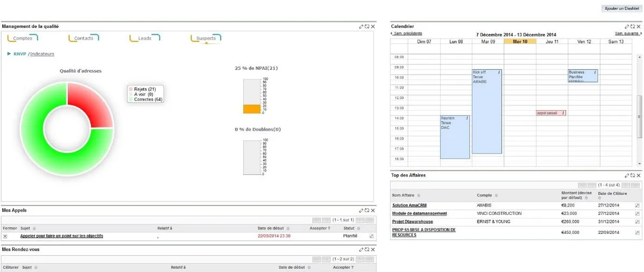Click the orange NPAI gauge bar
This screenshot has width=644, height=272.
(251, 109)
